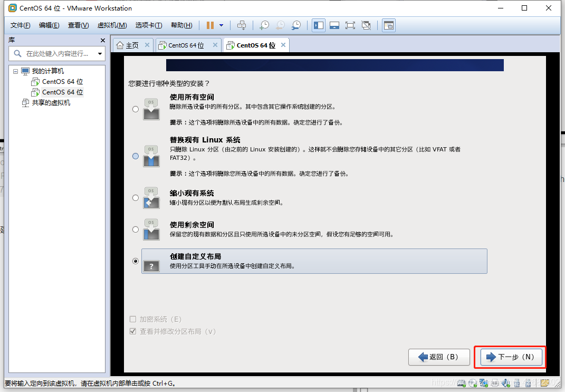Click the 使用所有空间 option heading
This screenshot has height=392, width=565.
[191, 97]
